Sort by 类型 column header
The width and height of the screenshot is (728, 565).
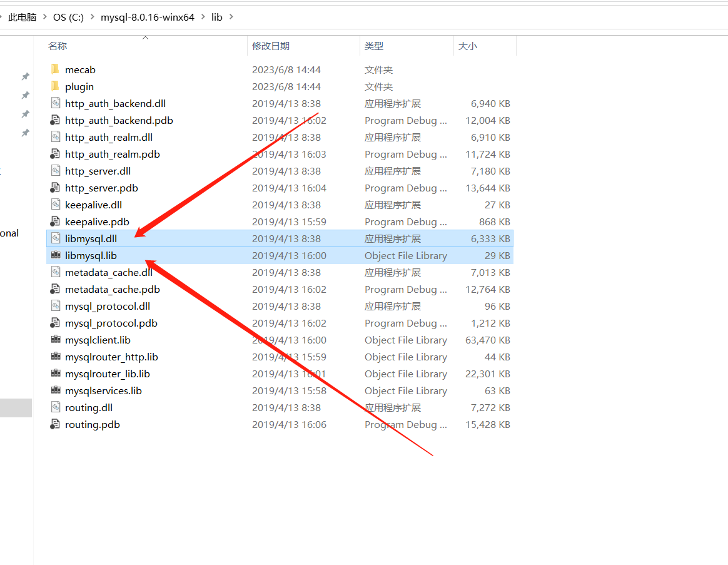[374, 46]
